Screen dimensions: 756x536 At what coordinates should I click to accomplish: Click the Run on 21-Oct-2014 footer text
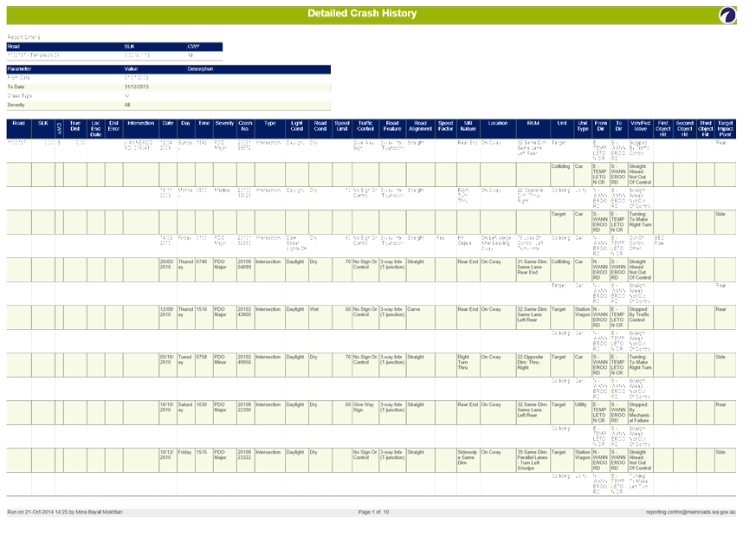(65, 512)
